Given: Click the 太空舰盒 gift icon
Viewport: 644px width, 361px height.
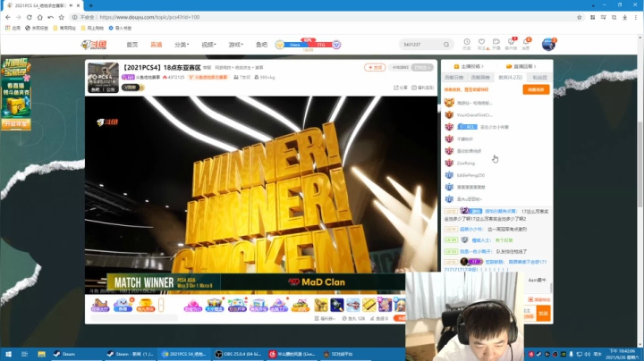Looking at the screenshot, I should pyautogui.click(x=215, y=305).
